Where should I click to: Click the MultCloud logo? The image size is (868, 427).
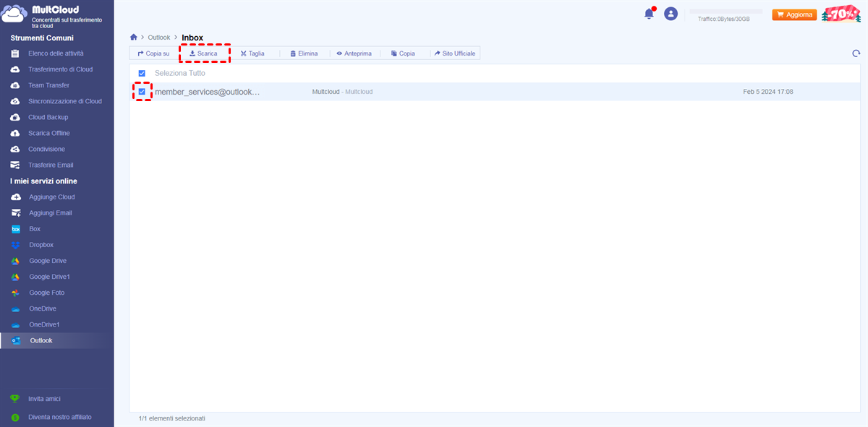(51, 15)
